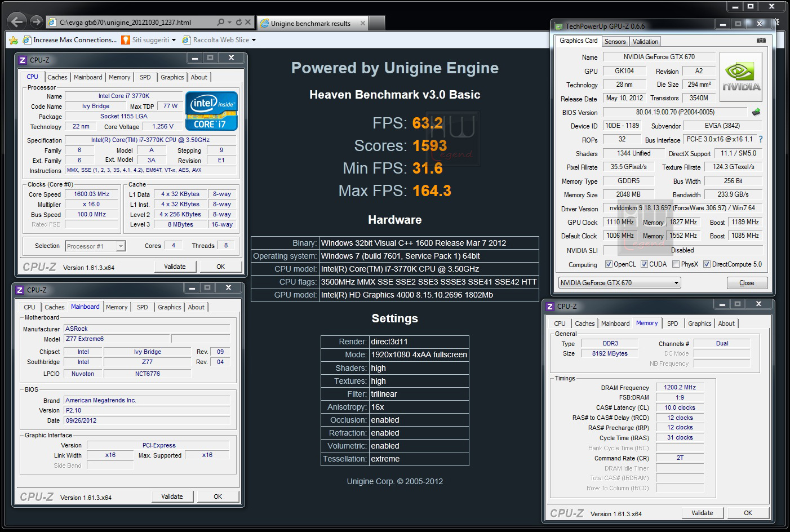This screenshot has height=532, width=790.
Task: Go back with the browser back arrow
Action: tap(17, 22)
